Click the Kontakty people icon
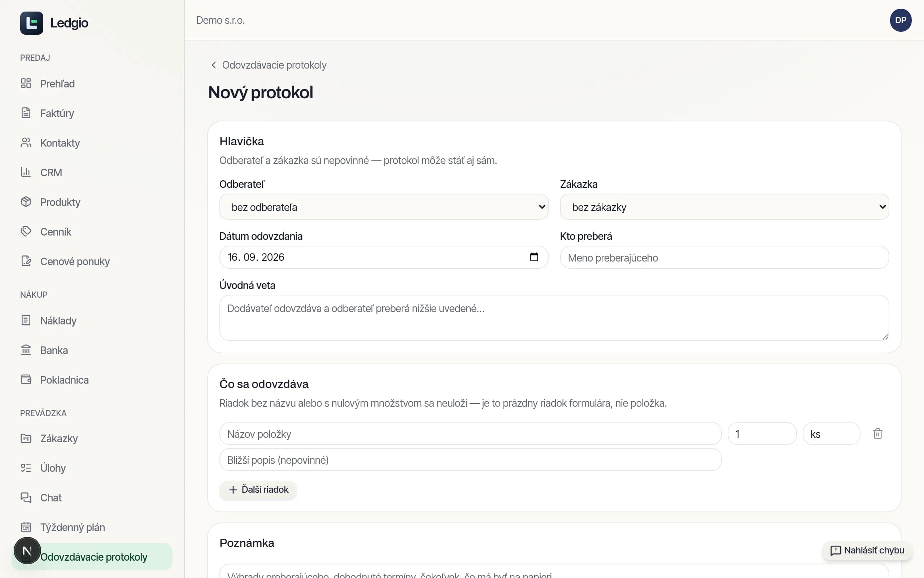Screen dimensions: 924x578 click(x=26, y=143)
